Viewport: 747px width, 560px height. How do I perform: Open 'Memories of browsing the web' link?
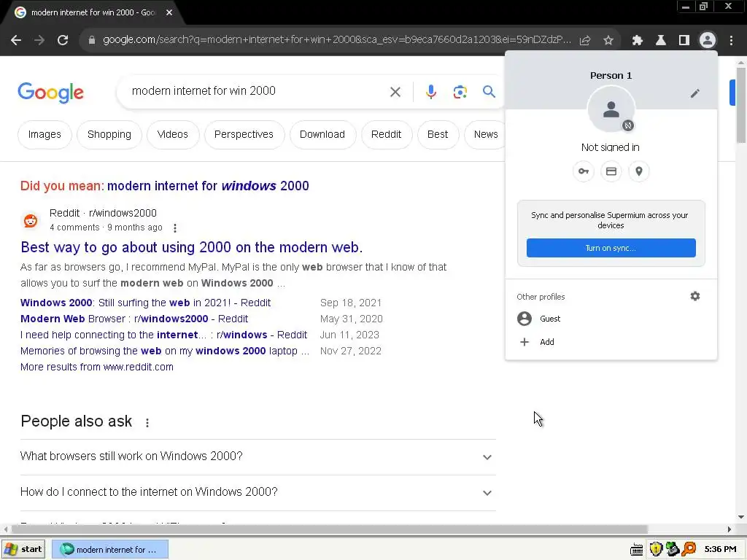click(x=164, y=351)
